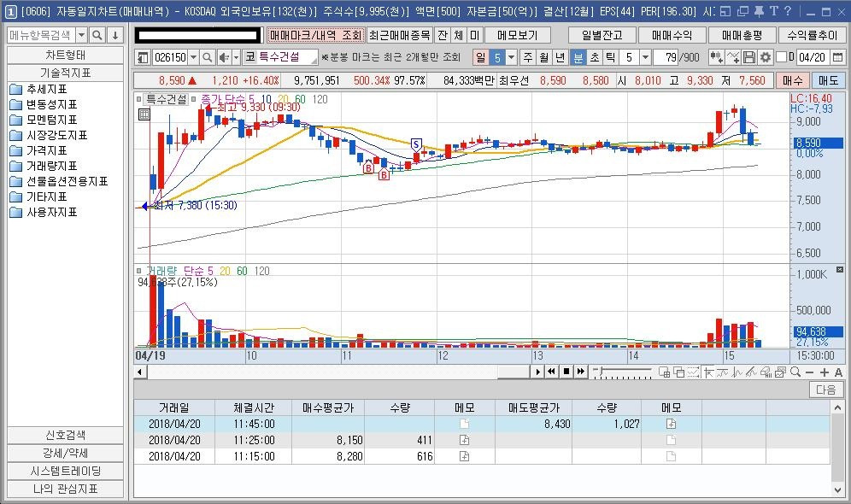Screen dimensions: 851x504
Task: Open the 나의 관심지표 panel tab
Action: pos(65,489)
